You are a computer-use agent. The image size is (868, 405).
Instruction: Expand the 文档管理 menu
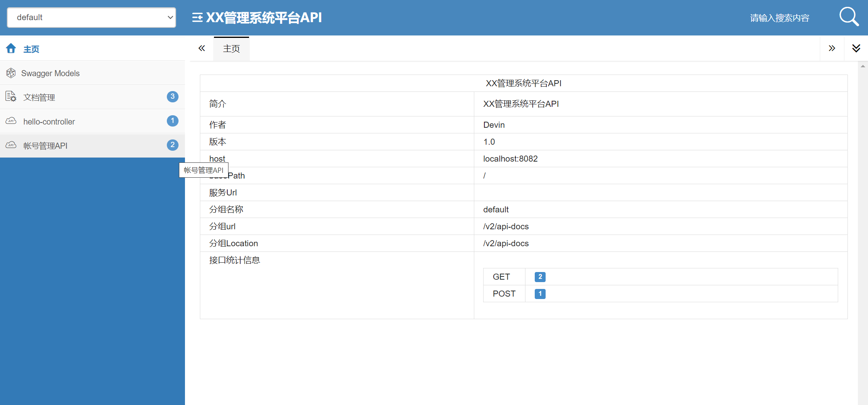[x=92, y=97]
